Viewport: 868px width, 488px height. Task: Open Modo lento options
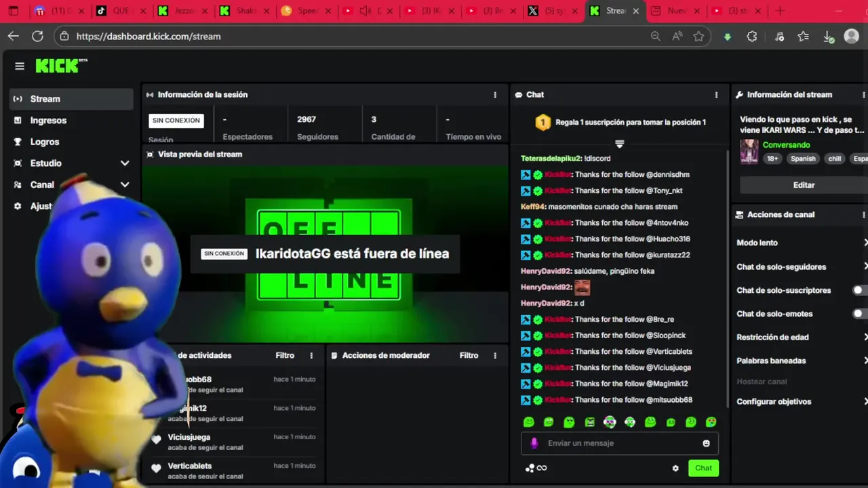[x=802, y=243]
